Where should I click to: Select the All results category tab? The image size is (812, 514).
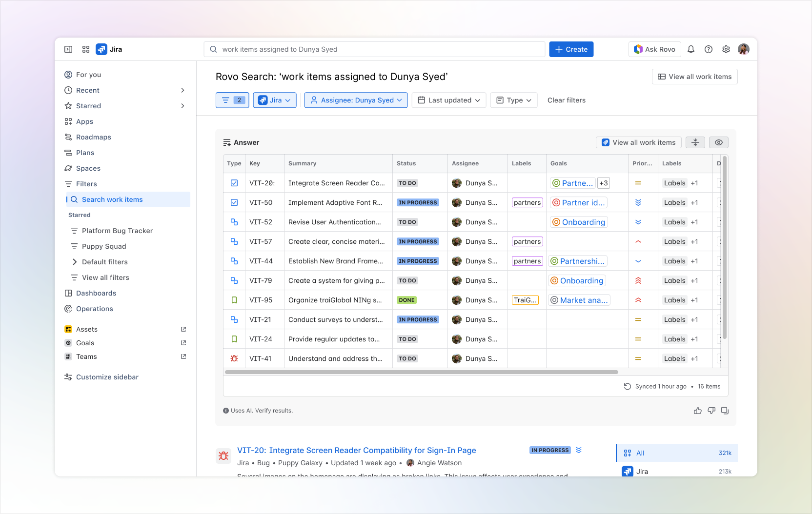click(677, 453)
